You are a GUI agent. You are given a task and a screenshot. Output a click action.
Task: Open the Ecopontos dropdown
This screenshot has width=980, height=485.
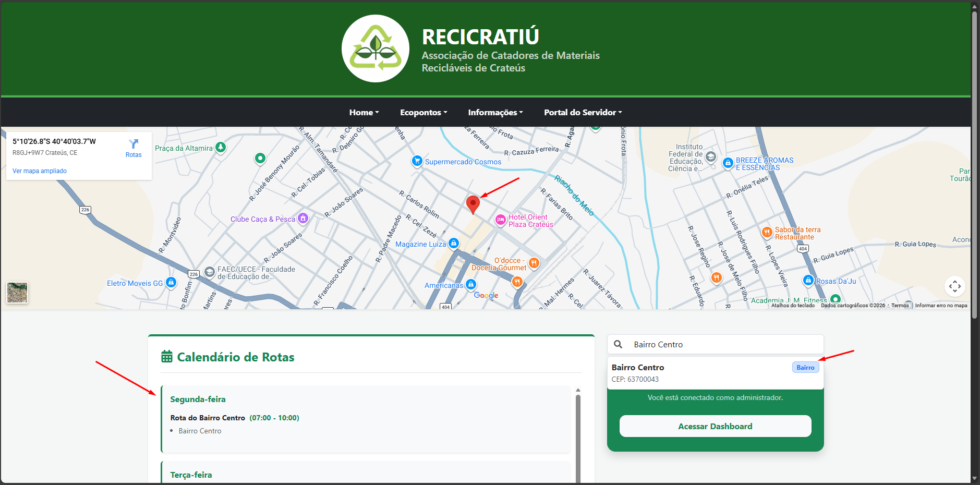(423, 112)
